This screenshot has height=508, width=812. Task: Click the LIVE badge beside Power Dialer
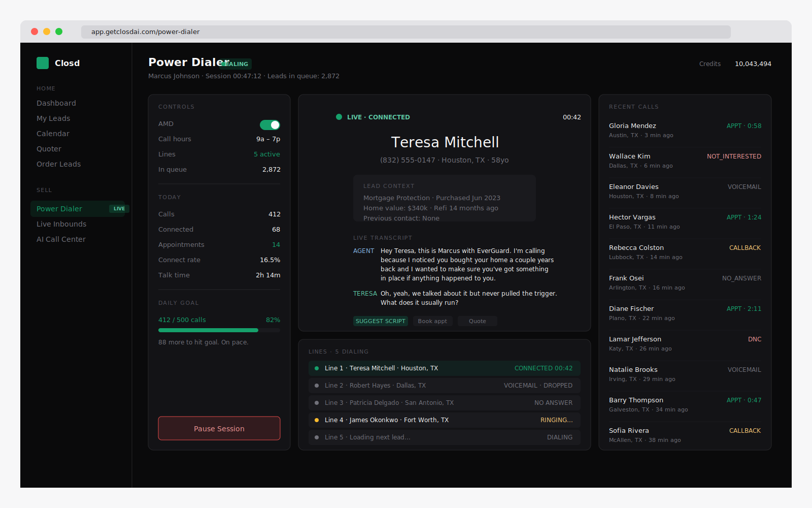coord(119,209)
